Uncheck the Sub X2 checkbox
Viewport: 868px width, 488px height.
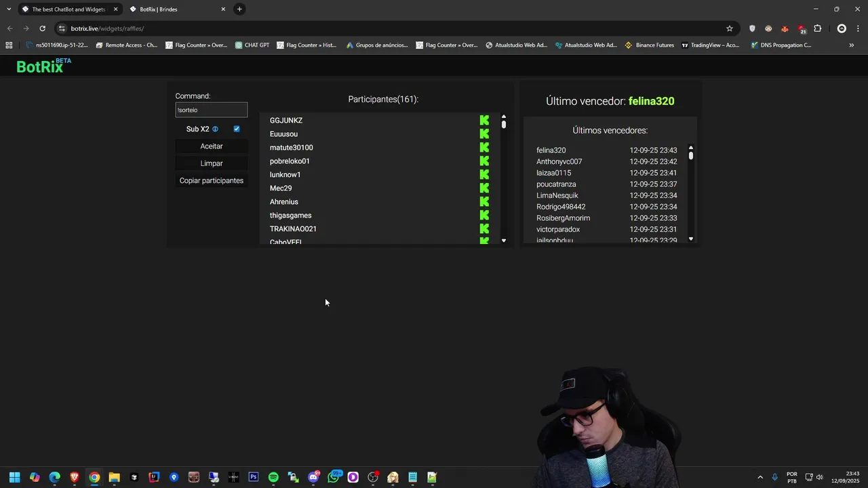[237, 129]
